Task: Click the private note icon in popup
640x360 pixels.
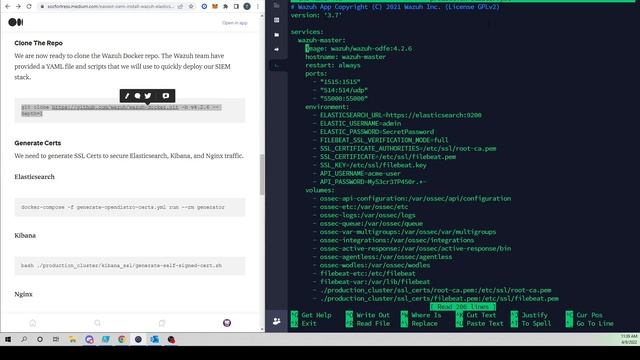Action: [x=166, y=96]
